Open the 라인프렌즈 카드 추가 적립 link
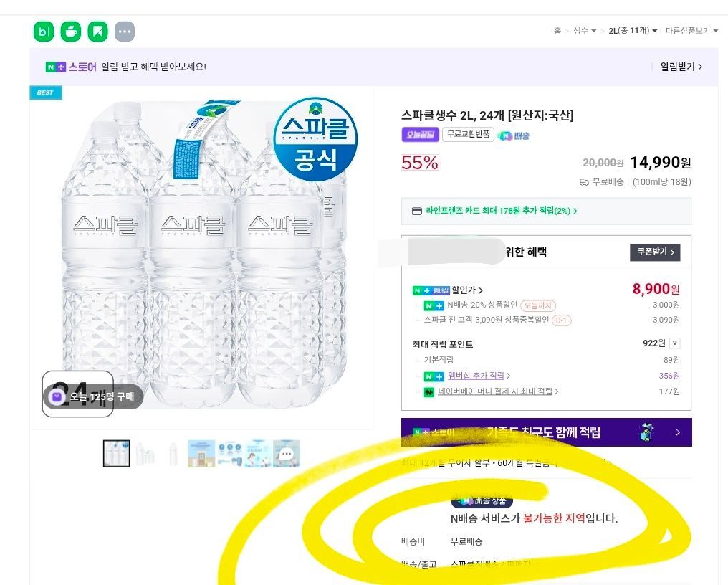 pyautogui.click(x=501, y=211)
